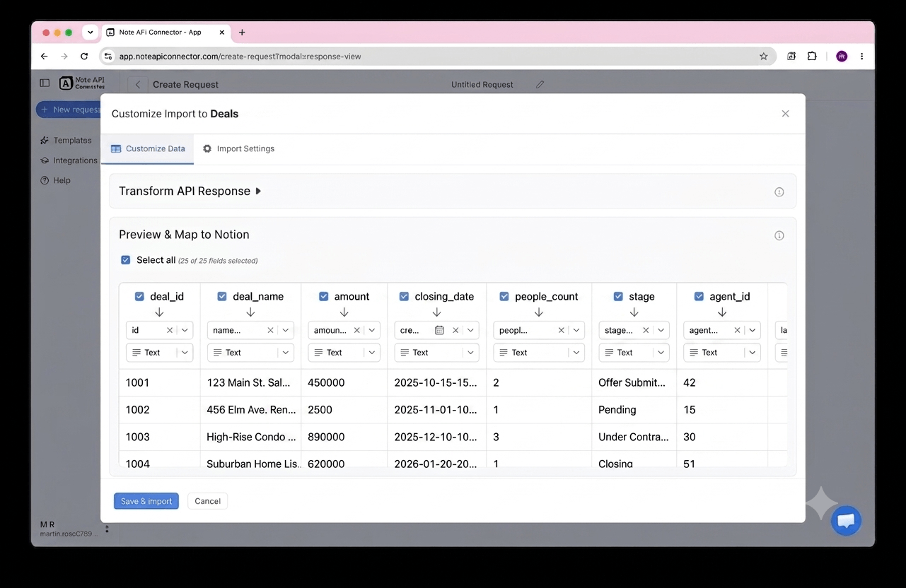Open Text type dropdown under closing_date

click(x=436, y=353)
